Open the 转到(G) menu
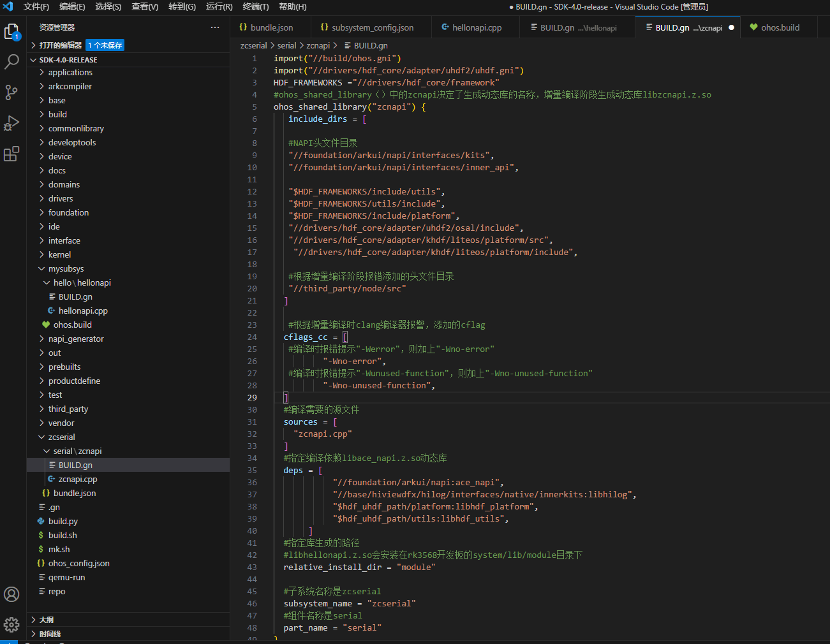830x644 pixels. click(x=182, y=6)
